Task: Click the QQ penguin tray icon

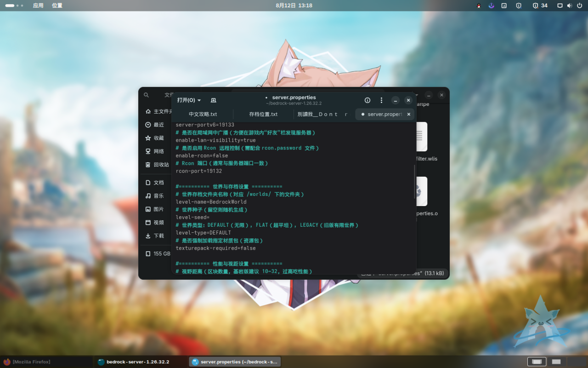Action: (x=478, y=6)
